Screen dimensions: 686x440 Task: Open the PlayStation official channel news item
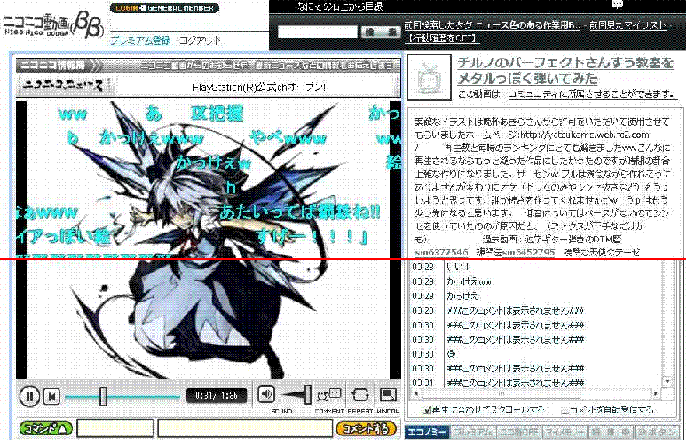pos(259,87)
